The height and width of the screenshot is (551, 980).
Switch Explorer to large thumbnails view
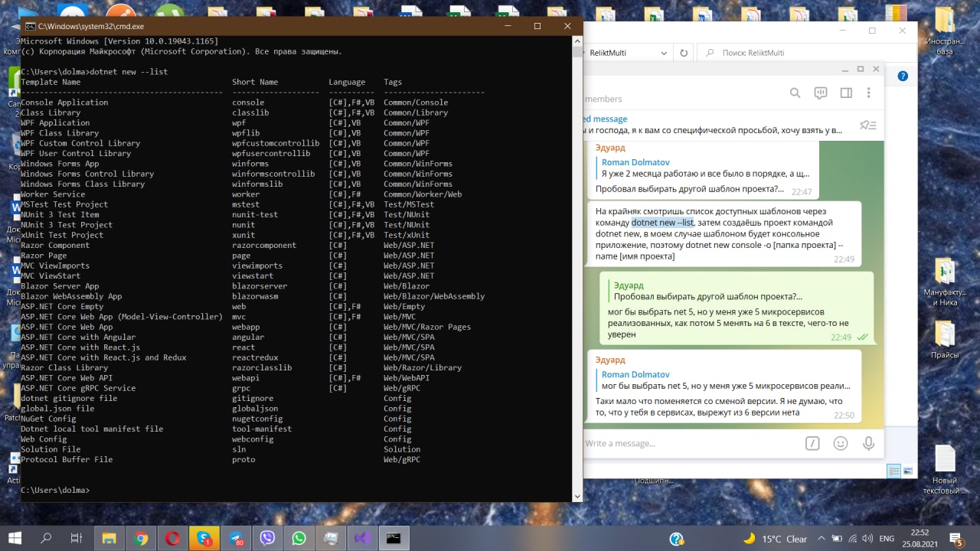[908, 470]
